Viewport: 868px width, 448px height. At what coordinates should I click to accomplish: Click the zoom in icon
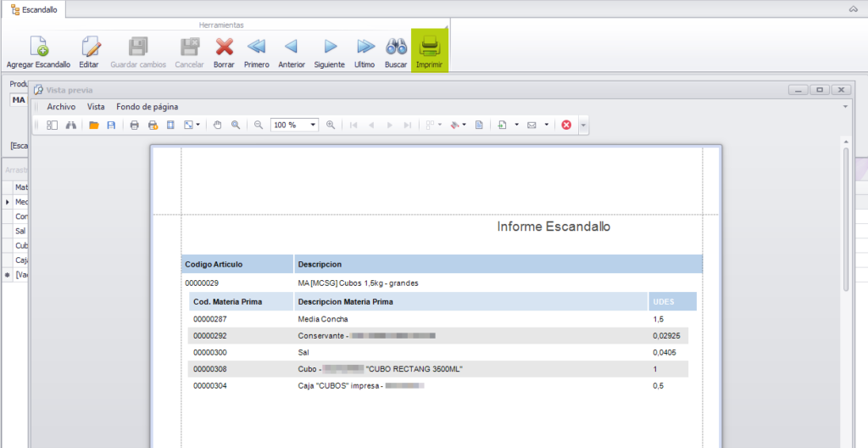[331, 126]
